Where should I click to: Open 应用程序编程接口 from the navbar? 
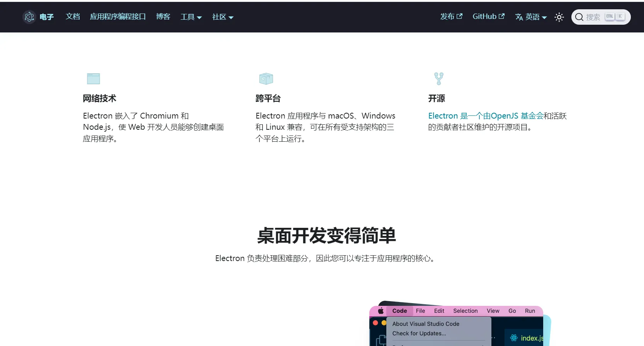pos(118,17)
